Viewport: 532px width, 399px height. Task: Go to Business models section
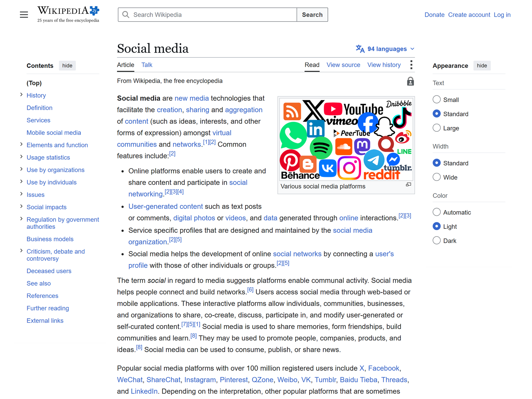(50, 239)
